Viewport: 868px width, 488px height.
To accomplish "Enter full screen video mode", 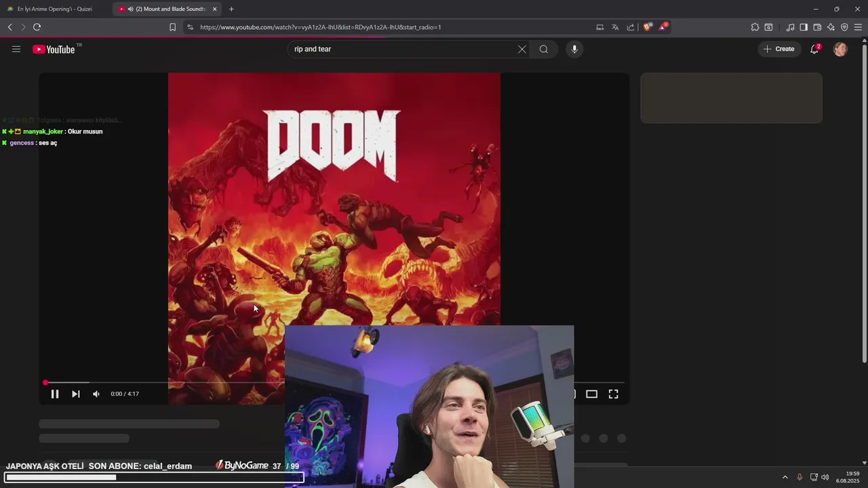I will (613, 394).
